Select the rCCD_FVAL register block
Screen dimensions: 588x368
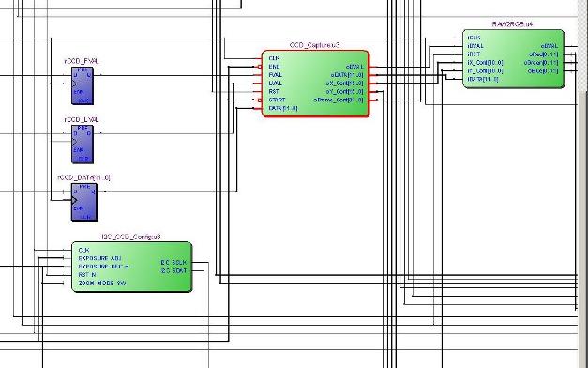[83, 85]
